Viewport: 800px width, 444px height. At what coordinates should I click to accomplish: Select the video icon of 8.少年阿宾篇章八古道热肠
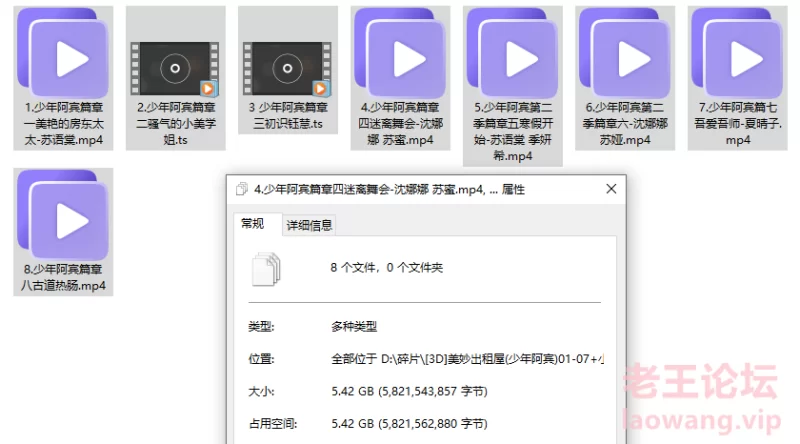tap(63, 215)
